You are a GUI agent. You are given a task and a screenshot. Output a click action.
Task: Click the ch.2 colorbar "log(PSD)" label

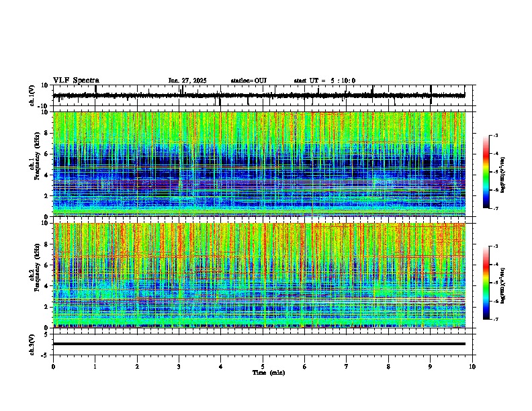coord(503,286)
